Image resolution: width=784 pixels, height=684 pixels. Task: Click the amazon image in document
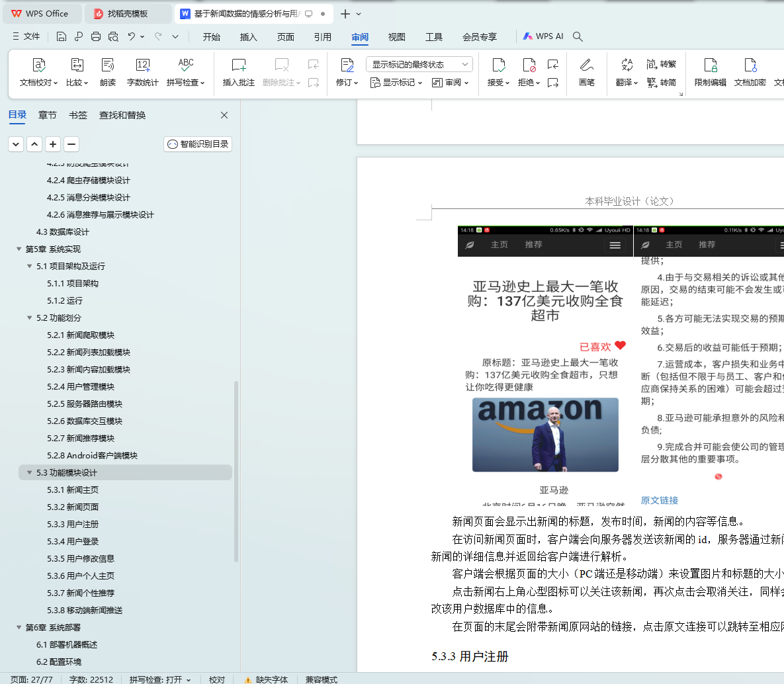coord(545,435)
